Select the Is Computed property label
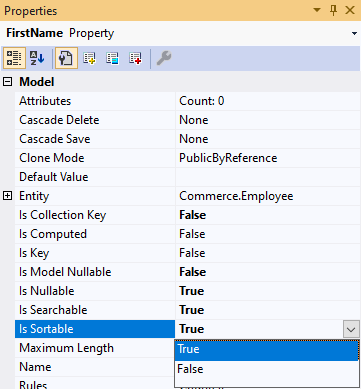This screenshot has height=389, width=361. click(53, 234)
